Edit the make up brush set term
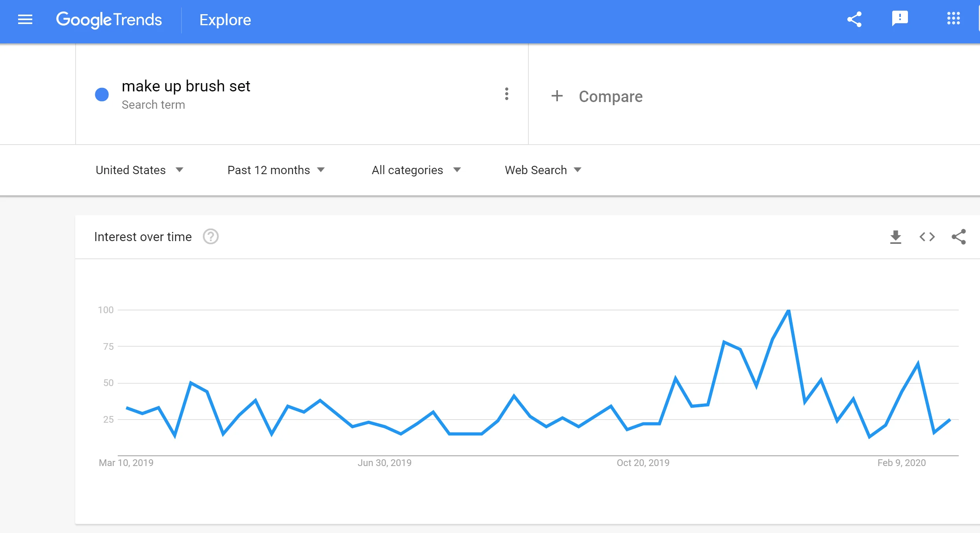Screen dimensions: 980x533 point(186,86)
